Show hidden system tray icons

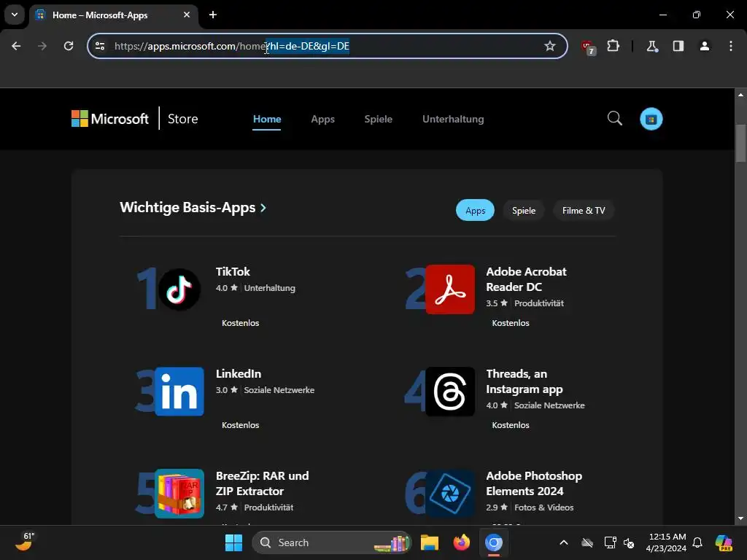tap(564, 542)
